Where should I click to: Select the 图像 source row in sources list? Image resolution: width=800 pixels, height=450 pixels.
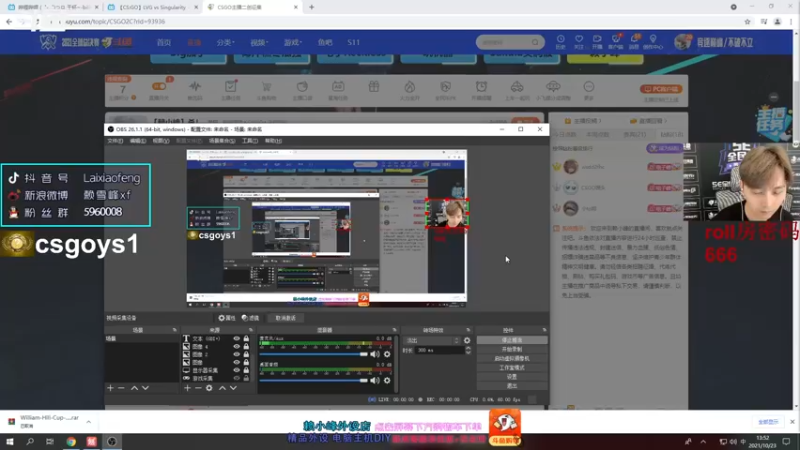217,362
